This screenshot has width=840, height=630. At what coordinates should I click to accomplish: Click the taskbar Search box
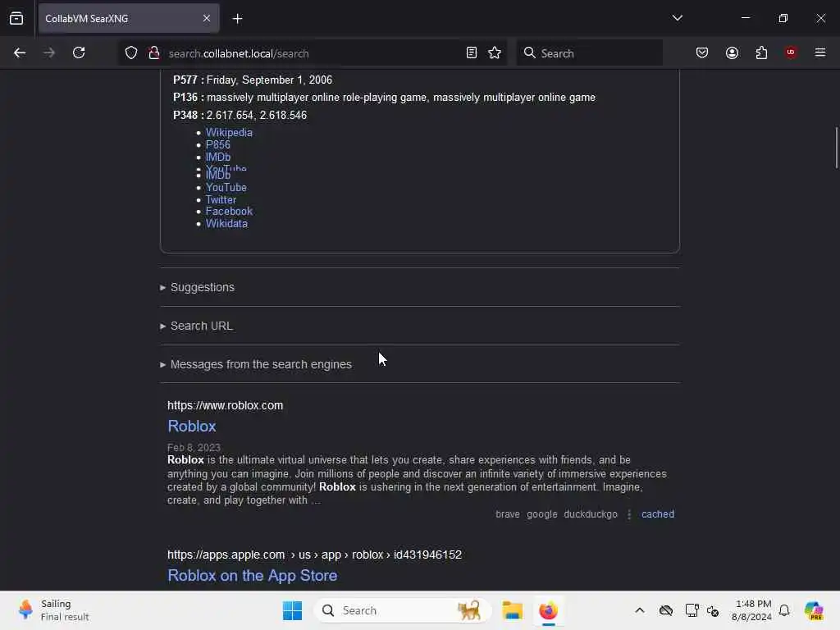point(403,610)
